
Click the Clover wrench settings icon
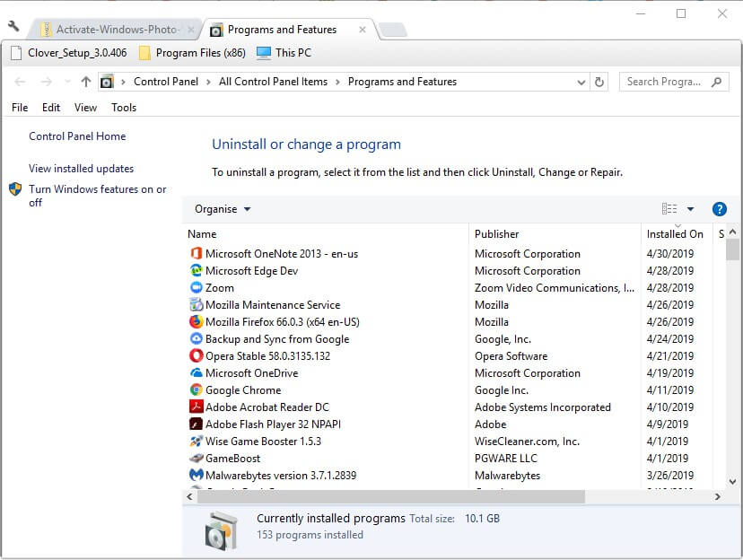[x=13, y=26]
